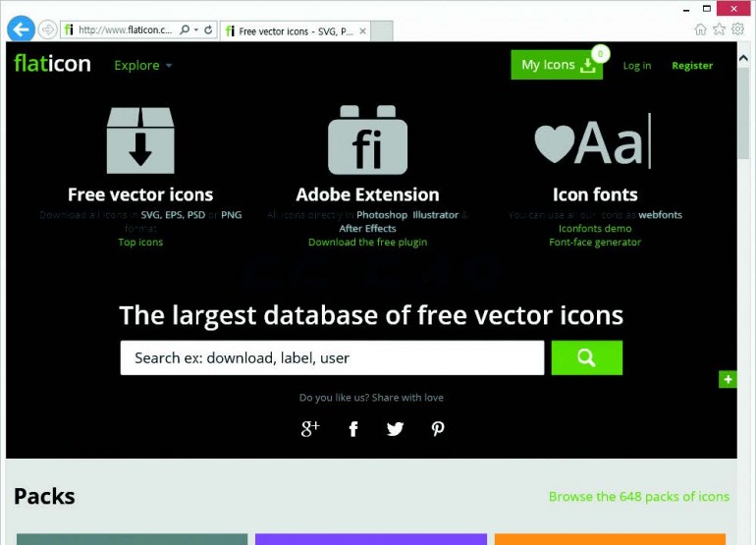Image resolution: width=756 pixels, height=545 pixels.
Task: Open the gray pack thumbnail
Action: tap(132, 539)
